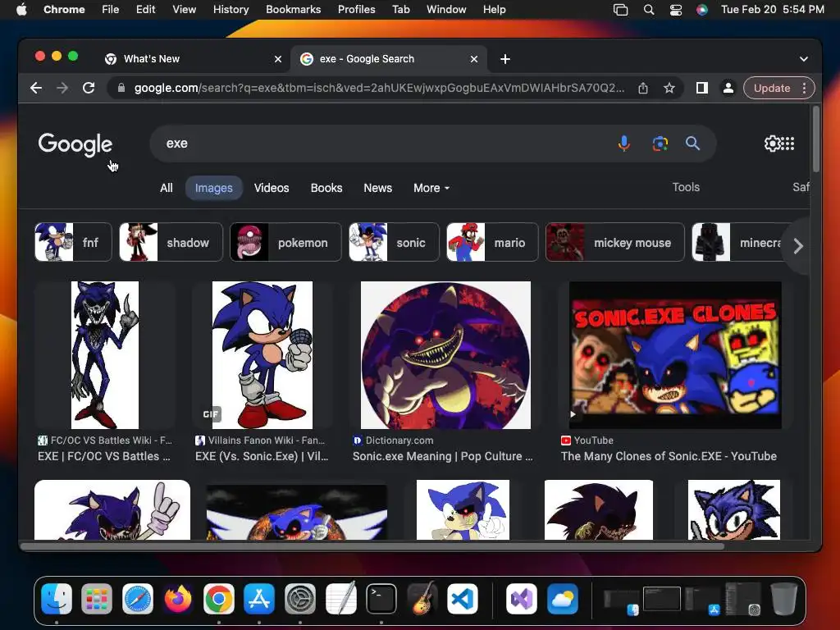840x630 pixels.
Task: Open the Chrome side panel icon
Action: click(702, 88)
